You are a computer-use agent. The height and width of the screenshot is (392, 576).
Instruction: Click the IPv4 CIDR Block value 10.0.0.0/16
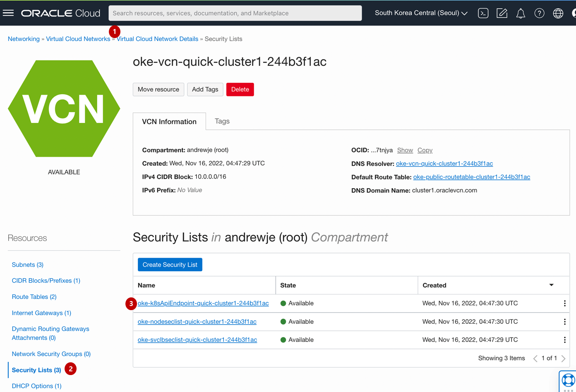(x=210, y=177)
